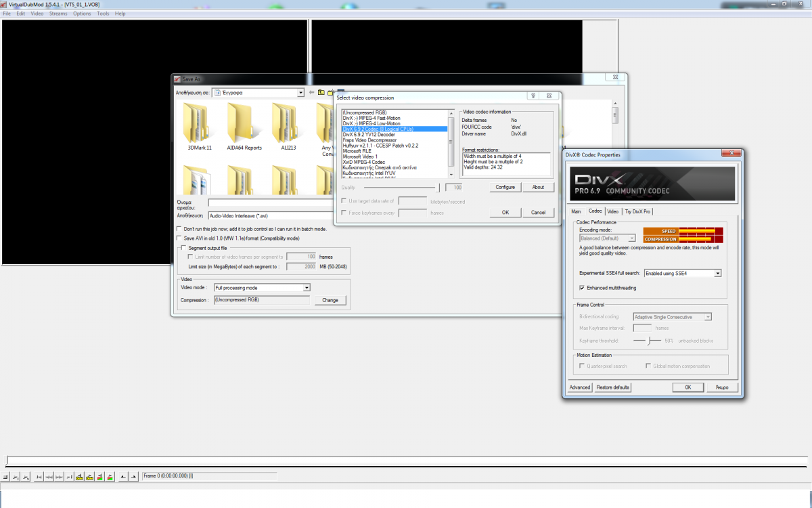Click the back arrow in Save As toolbar
812x508 pixels.
pos(312,92)
